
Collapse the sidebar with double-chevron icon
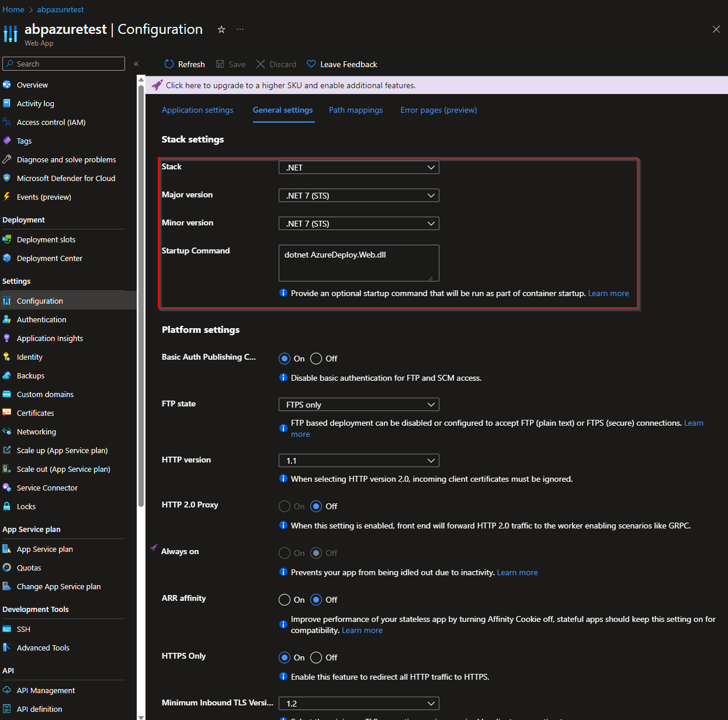(136, 64)
